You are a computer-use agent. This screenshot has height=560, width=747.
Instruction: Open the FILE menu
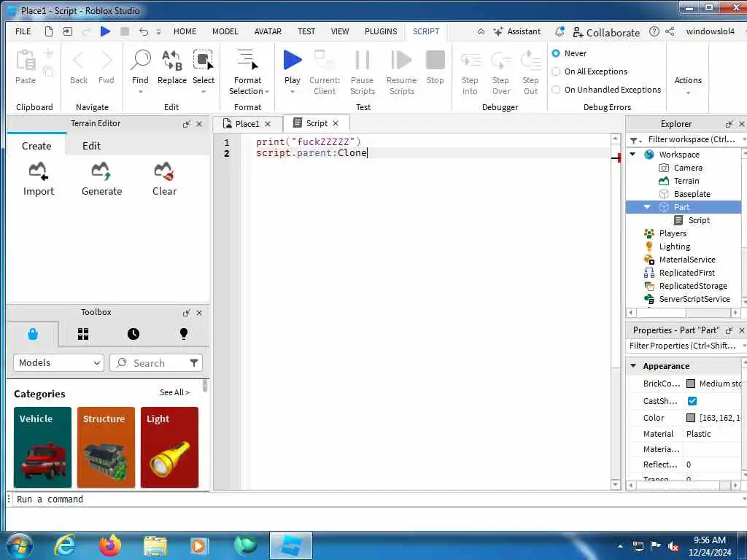(23, 31)
